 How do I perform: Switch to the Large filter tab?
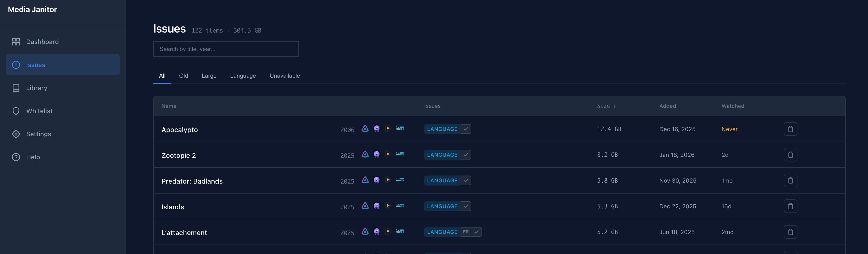tap(209, 76)
